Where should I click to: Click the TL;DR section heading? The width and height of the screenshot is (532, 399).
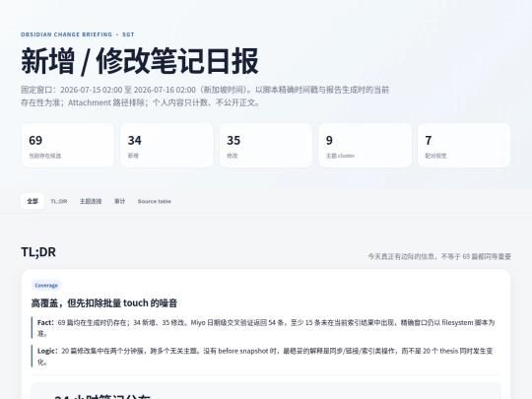(x=38, y=252)
